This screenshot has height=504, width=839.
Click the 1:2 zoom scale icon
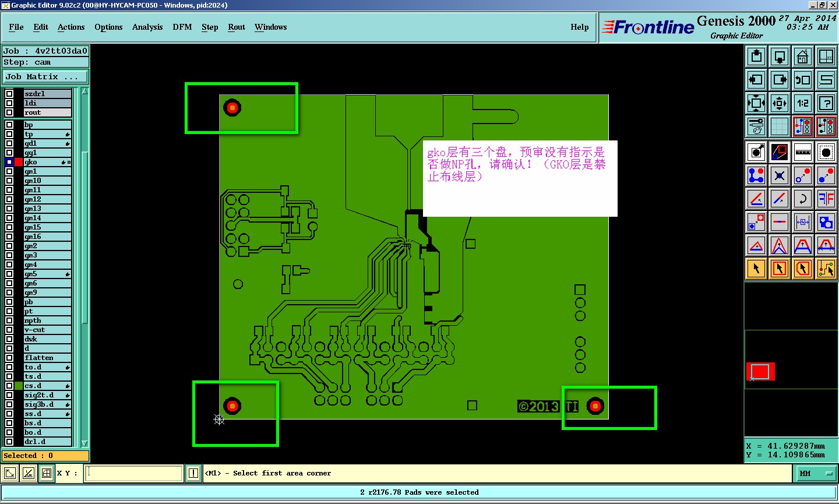803,103
